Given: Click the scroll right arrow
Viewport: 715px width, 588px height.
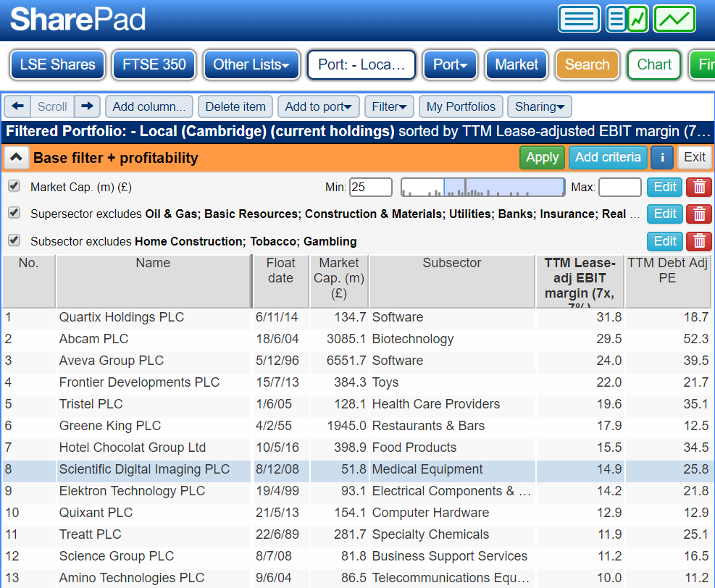Looking at the screenshot, I should coord(87,106).
